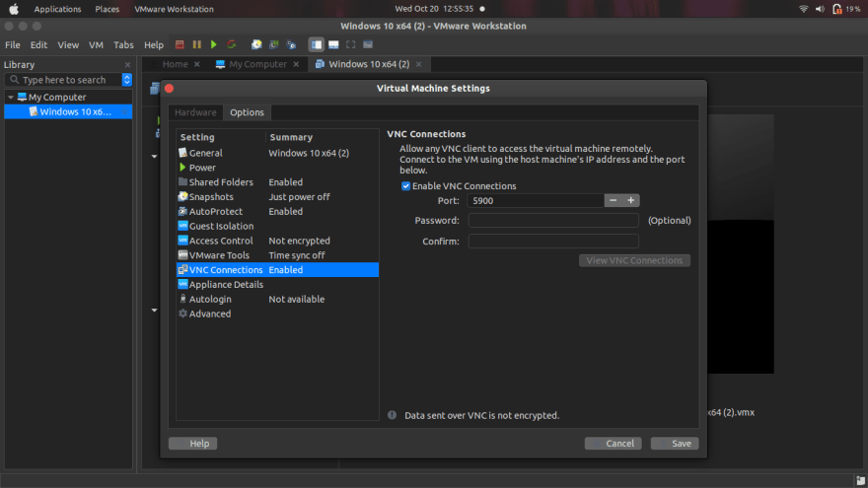Close the Library panel
The height and width of the screenshot is (488, 868).
pos(127,65)
